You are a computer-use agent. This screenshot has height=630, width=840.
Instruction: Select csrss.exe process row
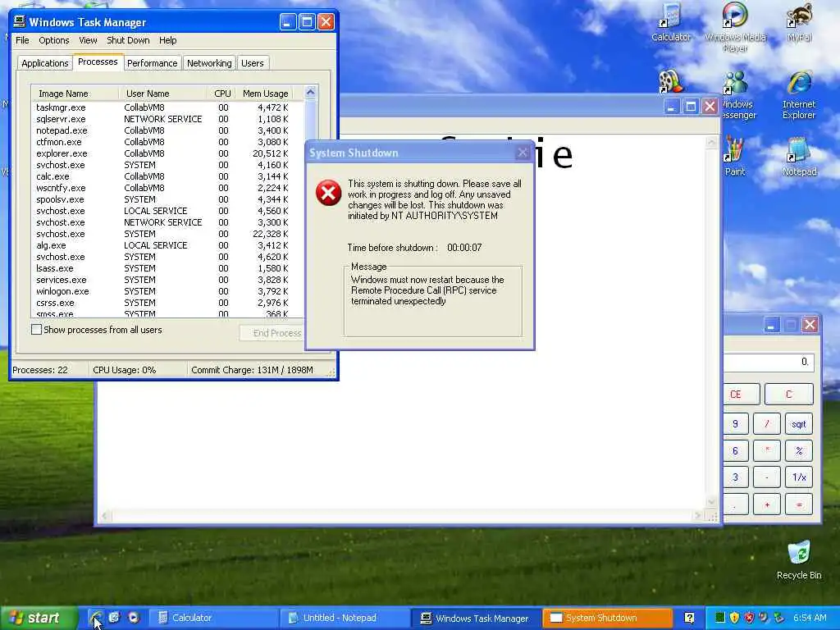click(167, 303)
